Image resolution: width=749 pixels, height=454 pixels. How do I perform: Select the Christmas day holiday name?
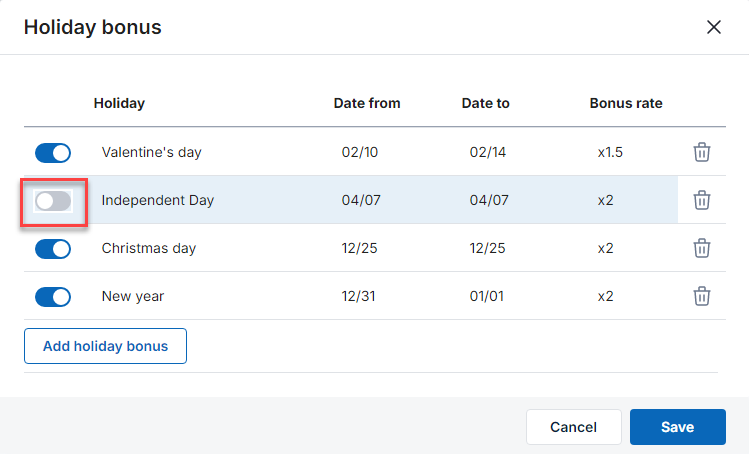(x=149, y=249)
